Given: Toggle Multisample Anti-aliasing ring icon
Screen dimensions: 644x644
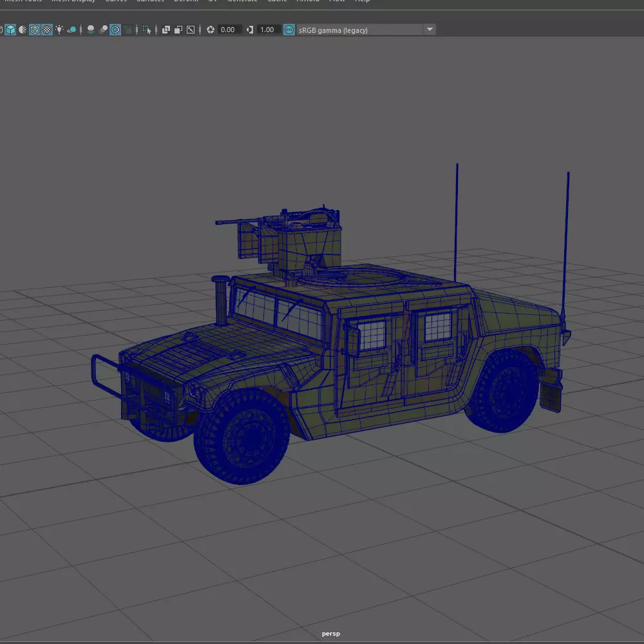Looking at the screenshot, I should click(115, 30).
